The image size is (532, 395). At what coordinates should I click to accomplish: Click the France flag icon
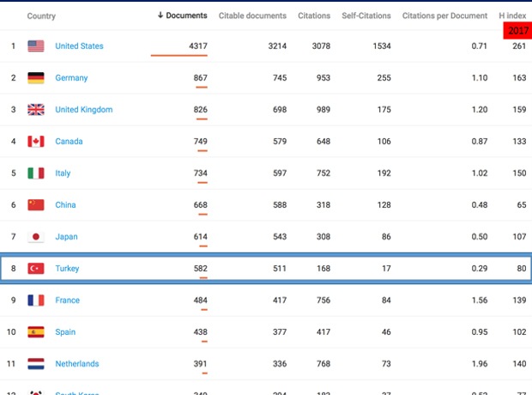click(36, 301)
